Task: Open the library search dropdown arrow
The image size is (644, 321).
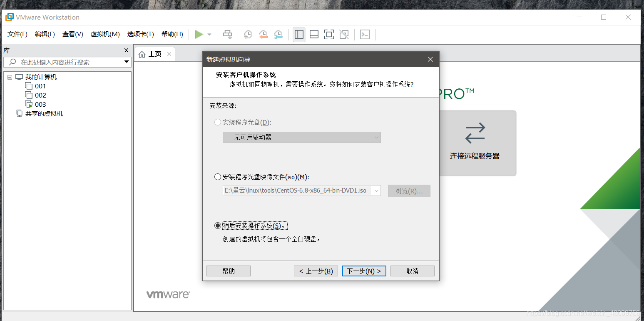Action: coord(127,62)
